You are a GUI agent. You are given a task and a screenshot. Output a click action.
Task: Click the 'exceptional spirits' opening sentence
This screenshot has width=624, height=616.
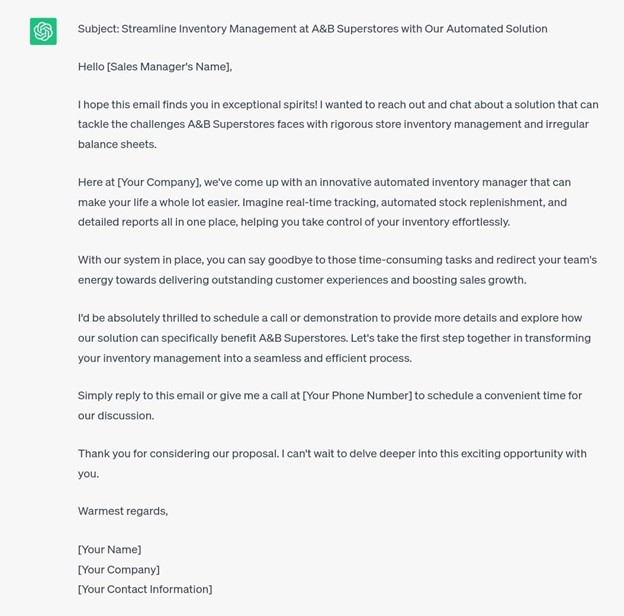click(198, 105)
